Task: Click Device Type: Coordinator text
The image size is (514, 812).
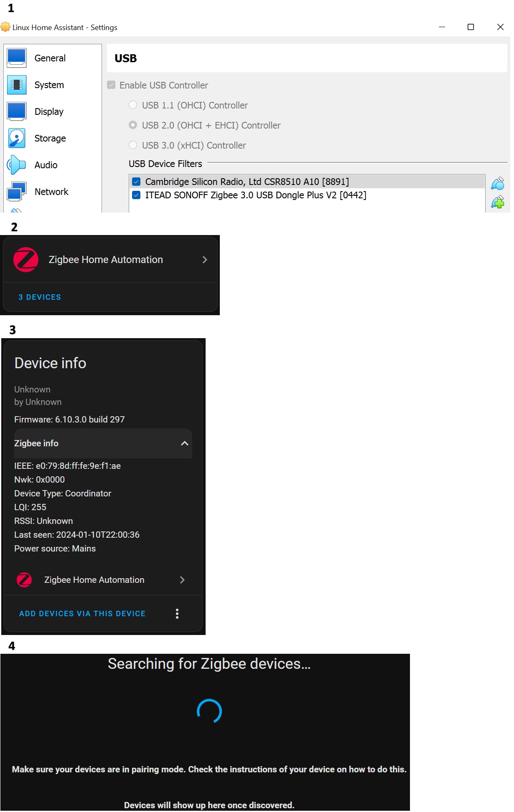Action: pyautogui.click(x=63, y=493)
